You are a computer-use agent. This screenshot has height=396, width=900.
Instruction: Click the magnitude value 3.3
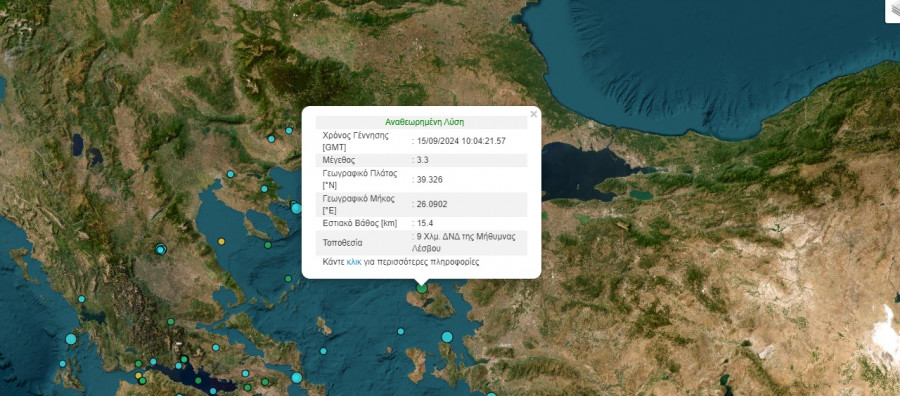pos(423,160)
